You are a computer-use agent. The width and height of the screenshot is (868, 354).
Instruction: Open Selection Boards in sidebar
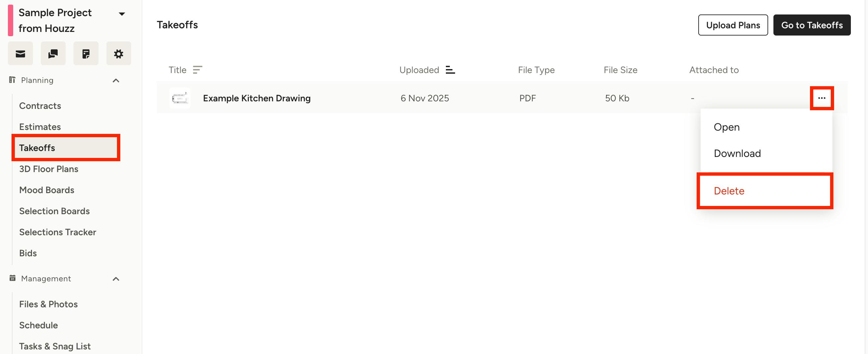click(54, 211)
